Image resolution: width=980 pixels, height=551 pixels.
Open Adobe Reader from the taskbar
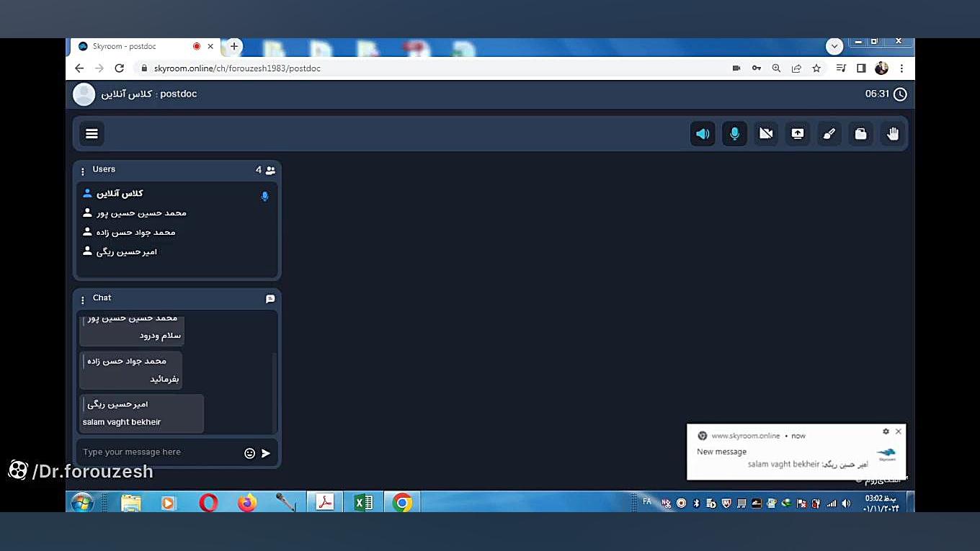tap(325, 502)
